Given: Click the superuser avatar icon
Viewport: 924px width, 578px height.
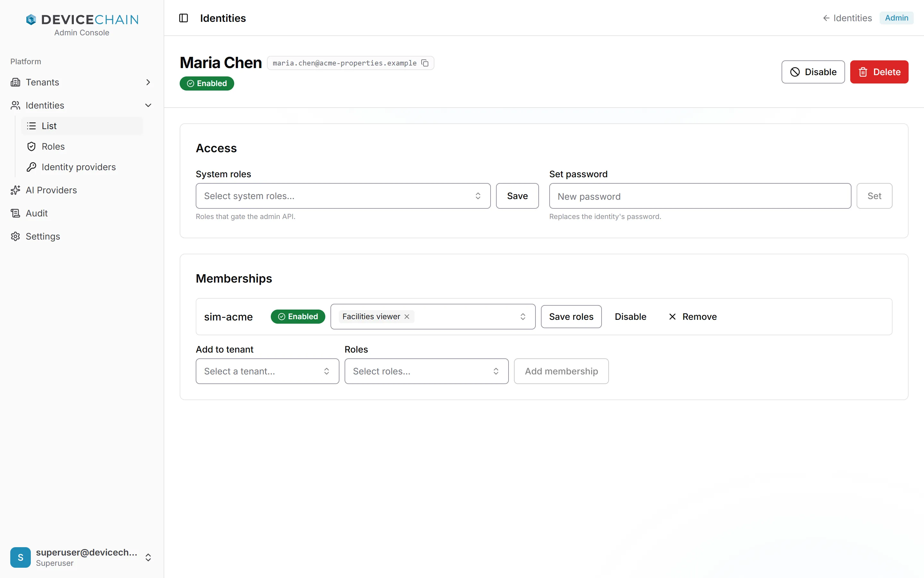Looking at the screenshot, I should pos(20,557).
